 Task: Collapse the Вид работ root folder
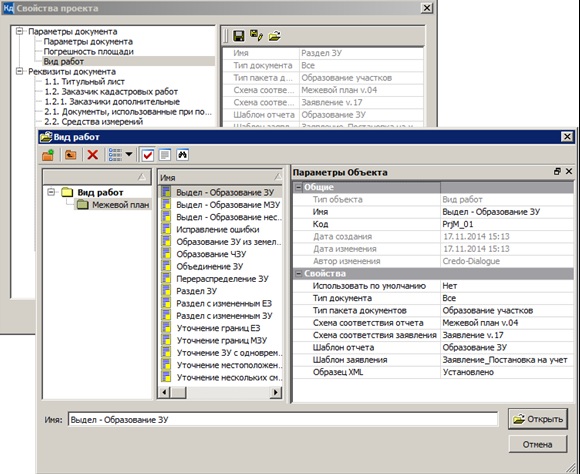pyautogui.click(x=51, y=192)
